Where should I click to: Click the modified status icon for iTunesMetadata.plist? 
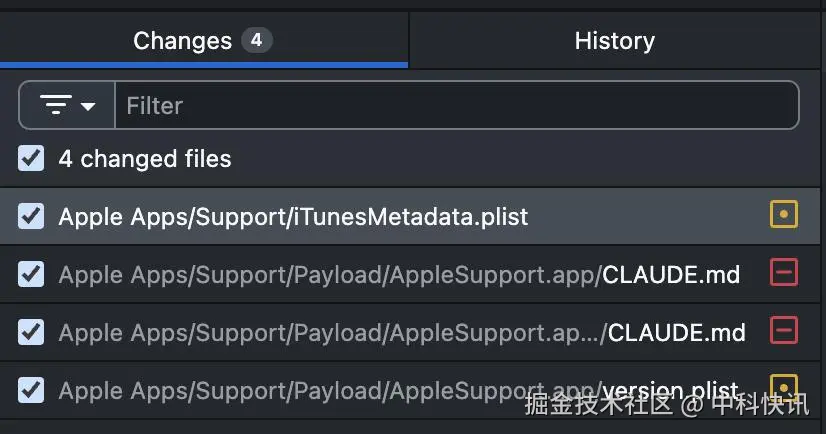pyautogui.click(x=784, y=214)
